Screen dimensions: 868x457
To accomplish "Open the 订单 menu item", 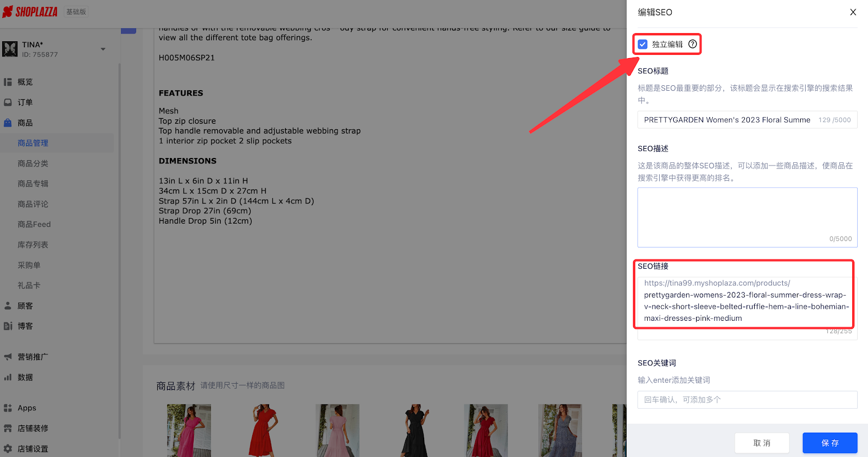I will pyautogui.click(x=25, y=102).
